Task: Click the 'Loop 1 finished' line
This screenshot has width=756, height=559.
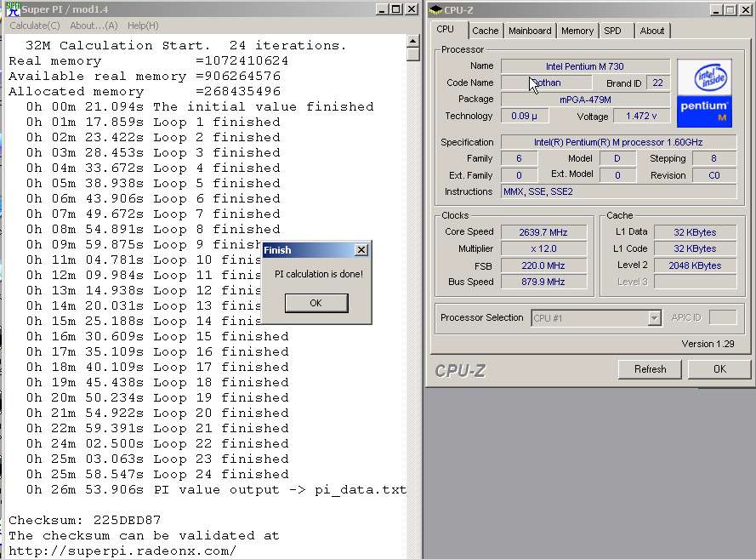Action: point(153,122)
